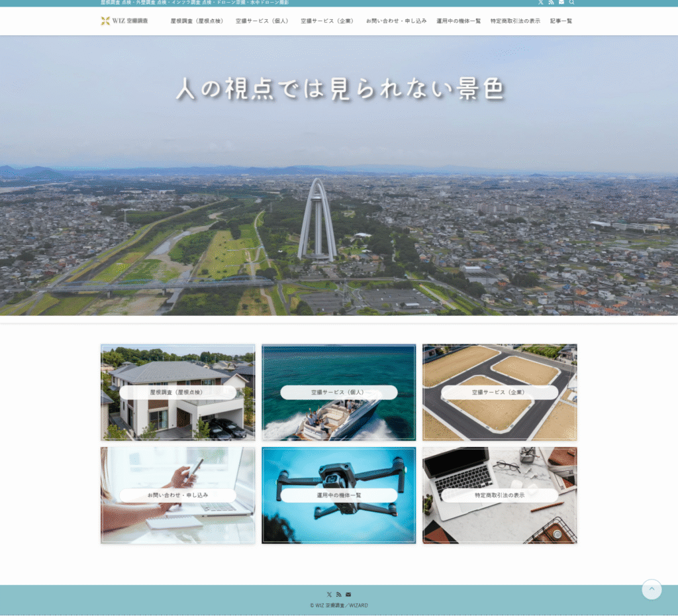Go to お問い合わせ・申し込み in the navigation

[396, 21]
